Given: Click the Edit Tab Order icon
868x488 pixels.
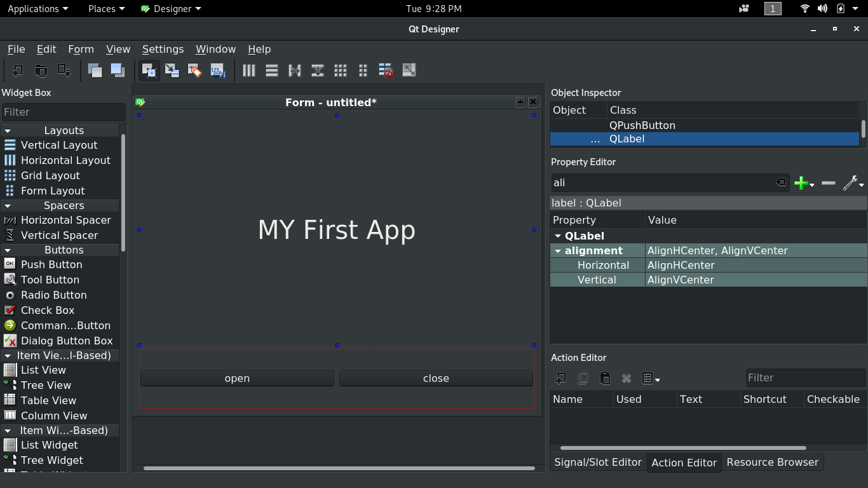Looking at the screenshot, I should click(x=218, y=71).
